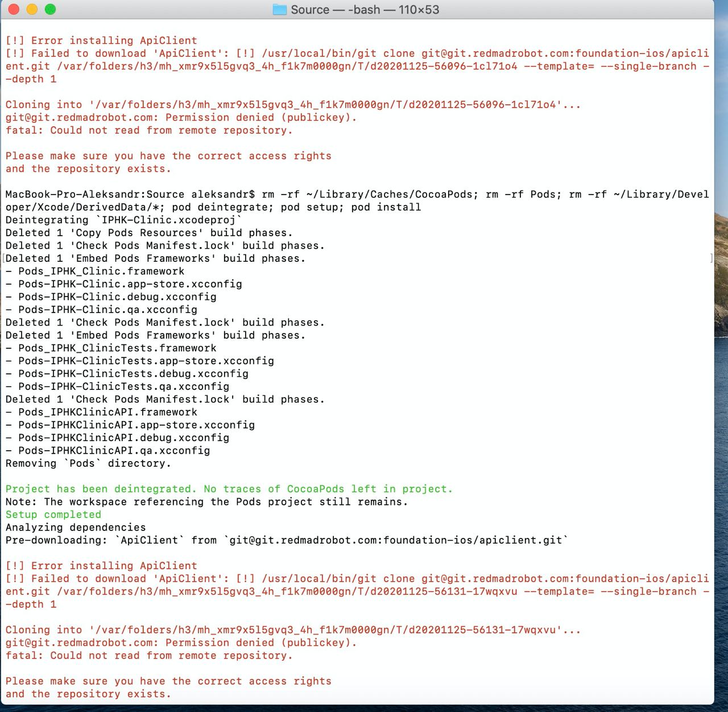The width and height of the screenshot is (728, 712).
Task: Click the line '- Pods-IPHK-Clinic.app-store.xcconfig'
Action: pos(124,284)
